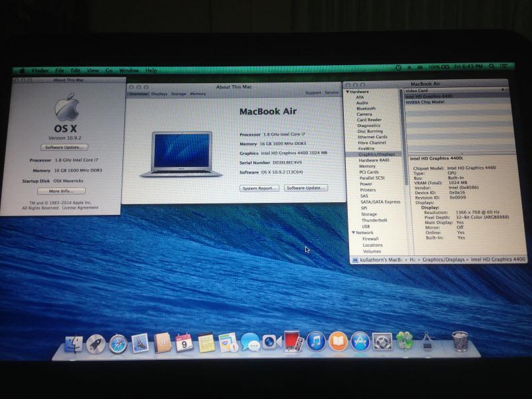Collapse the Network tree section

(353, 233)
